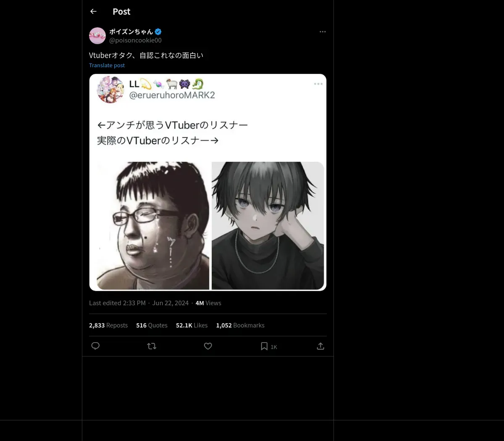This screenshot has width=504, height=441.
Task: Click the reply speech bubble icon
Action: pos(95,346)
